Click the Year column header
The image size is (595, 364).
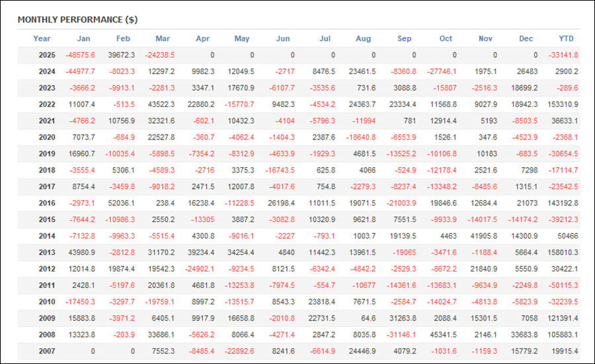click(x=42, y=38)
